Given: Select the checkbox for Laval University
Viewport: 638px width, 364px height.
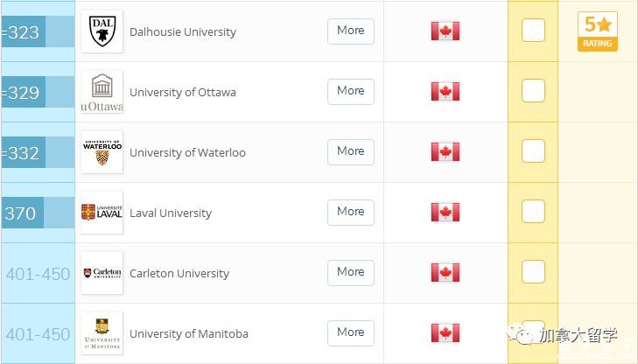Looking at the screenshot, I should (533, 211).
